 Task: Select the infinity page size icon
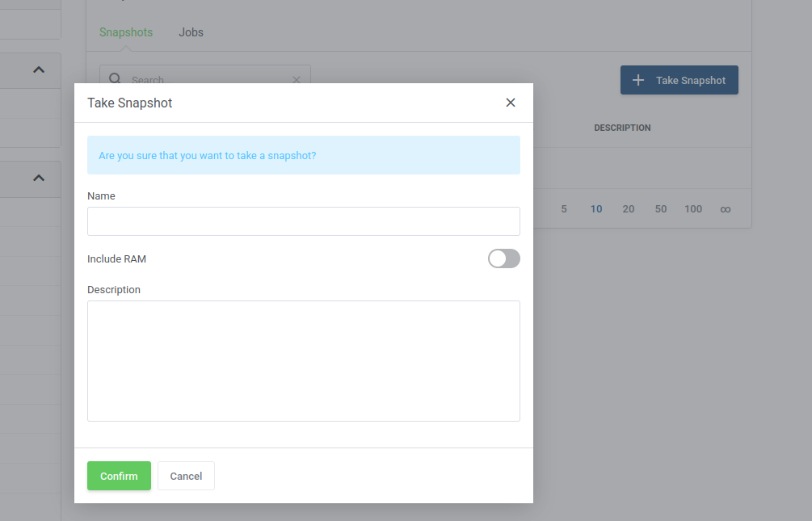[725, 209]
